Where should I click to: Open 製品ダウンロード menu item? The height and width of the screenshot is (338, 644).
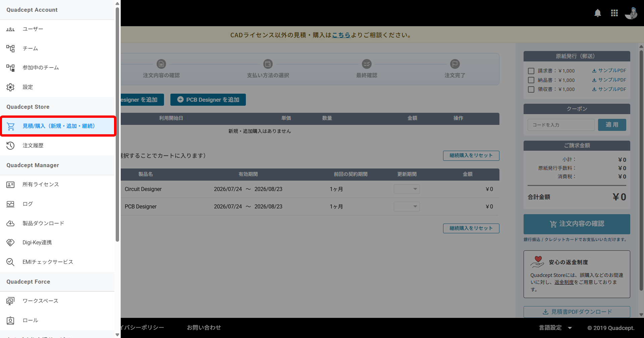[x=57, y=224]
